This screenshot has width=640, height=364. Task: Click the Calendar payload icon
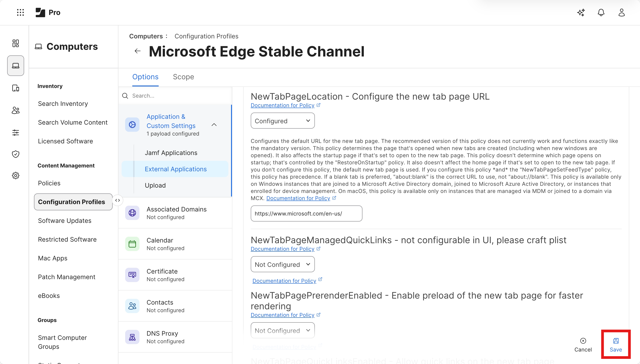(x=132, y=244)
